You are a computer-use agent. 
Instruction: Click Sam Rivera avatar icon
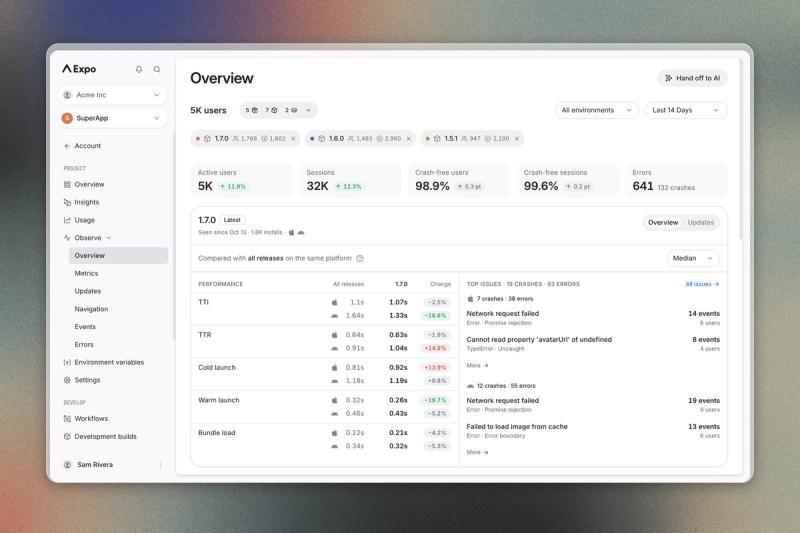coord(67,465)
